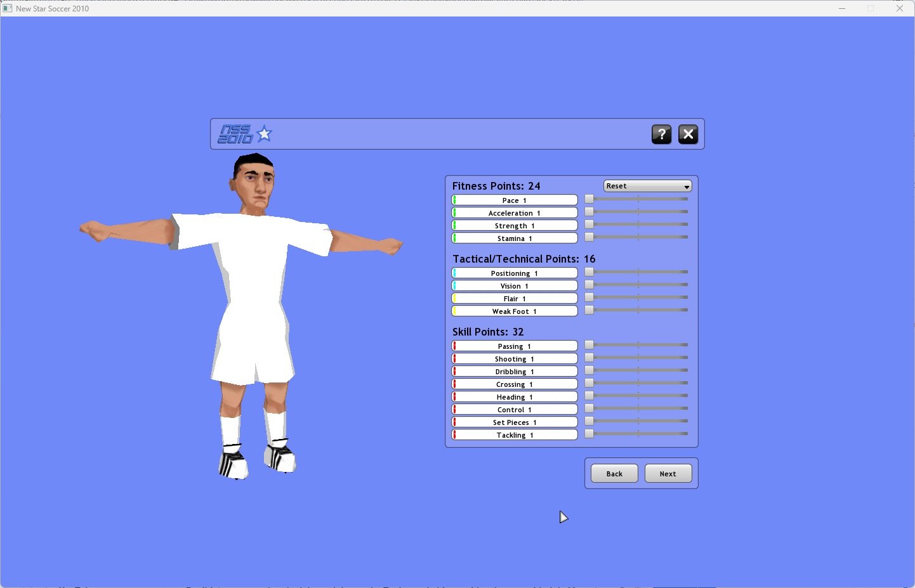The height and width of the screenshot is (588, 915).
Task: Click the Tackling slider handle
Action: click(589, 434)
